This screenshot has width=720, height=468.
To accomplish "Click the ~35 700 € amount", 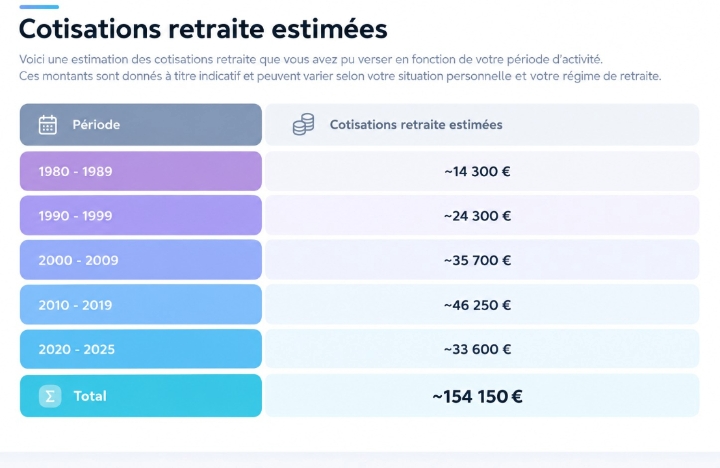I will [x=477, y=260].
